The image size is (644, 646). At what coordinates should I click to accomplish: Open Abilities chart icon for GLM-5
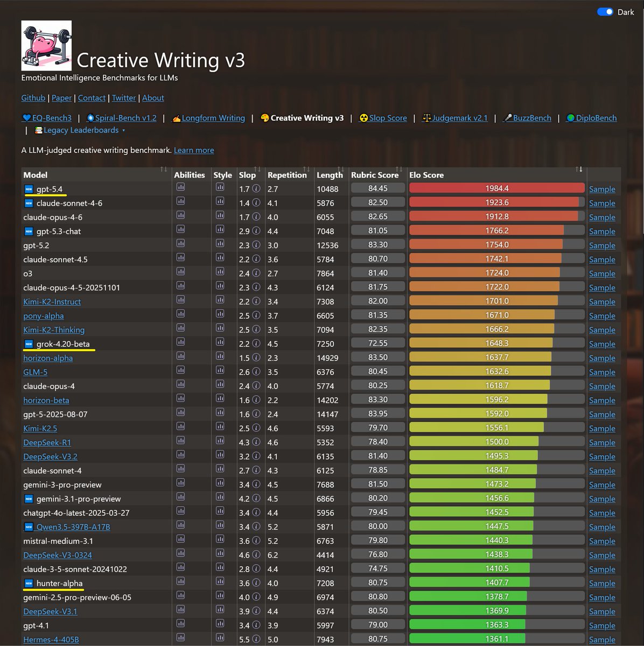pyautogui.click(x=180, y=370)
